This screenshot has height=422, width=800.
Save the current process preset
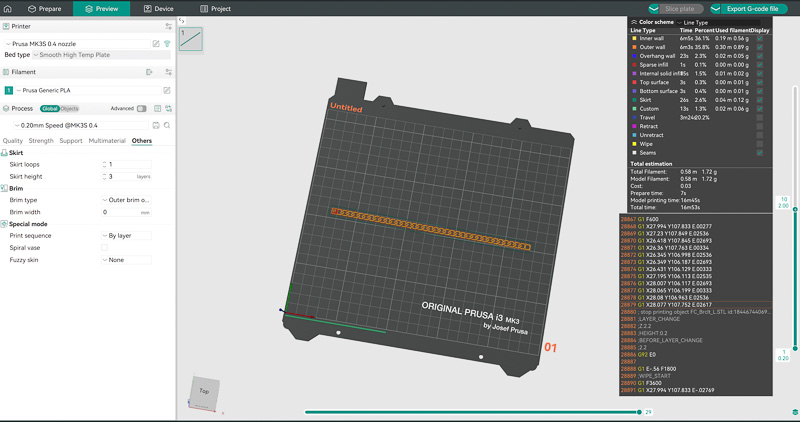coord(156,125)
